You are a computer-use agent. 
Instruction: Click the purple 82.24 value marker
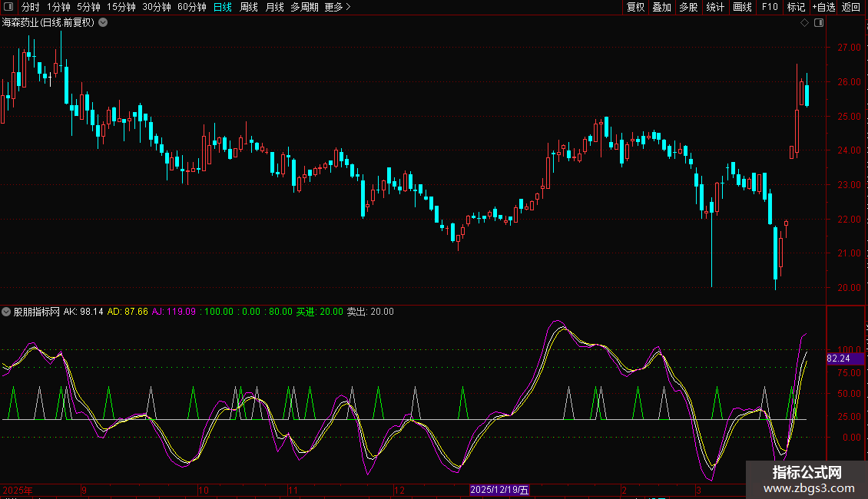[838, 359]
